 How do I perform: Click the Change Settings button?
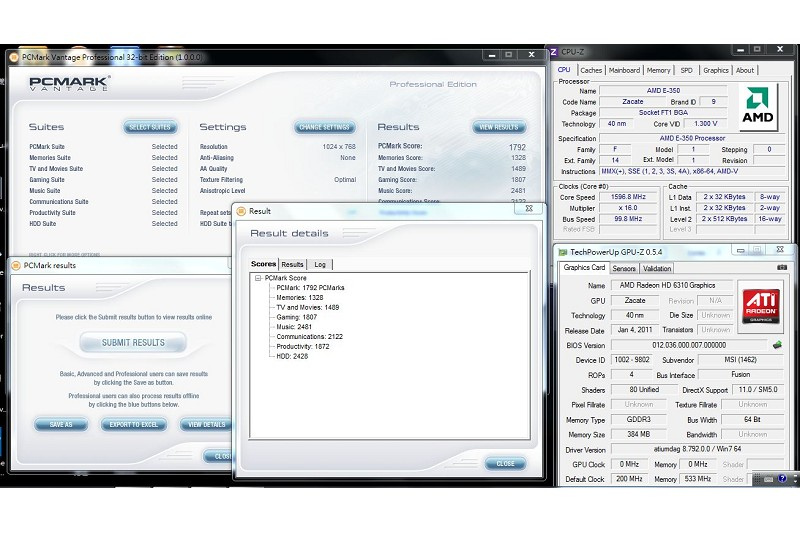click(x=324, y=127)
